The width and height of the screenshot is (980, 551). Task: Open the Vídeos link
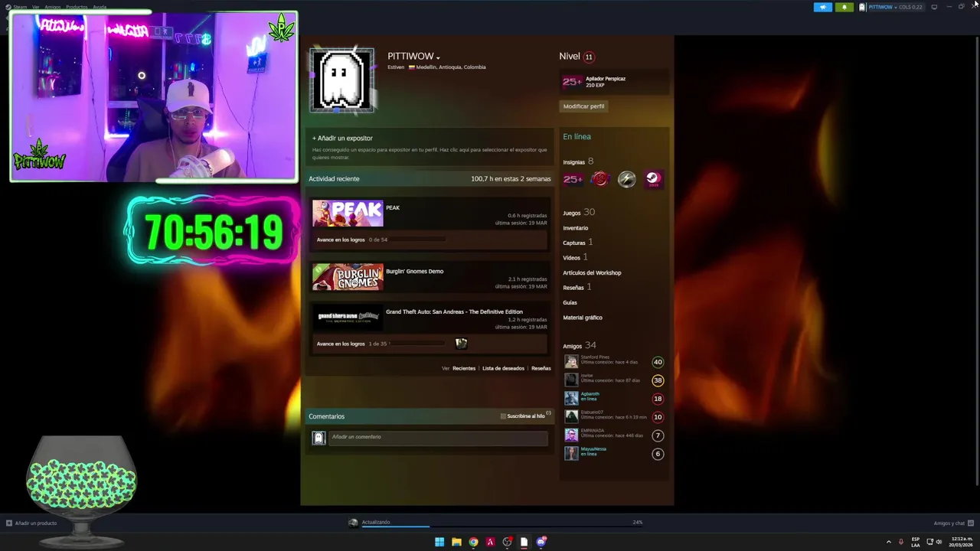pos(575,258)
